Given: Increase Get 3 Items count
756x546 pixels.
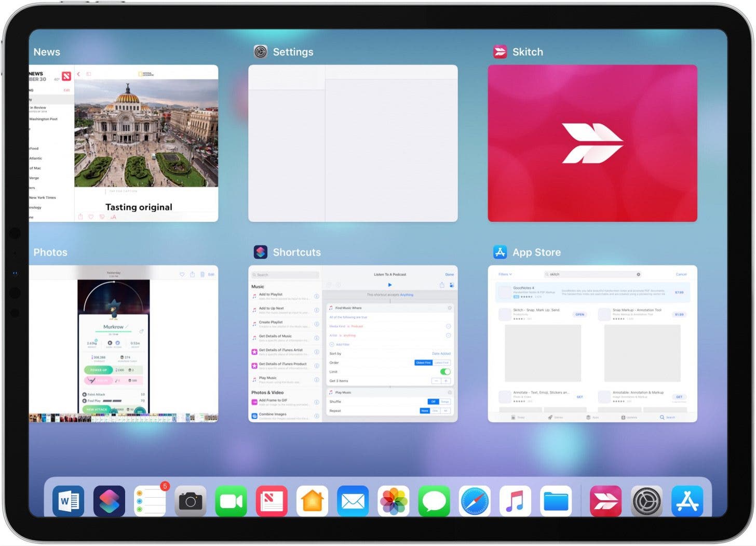Looking at the screenshot, I should (x=446, y=381).
